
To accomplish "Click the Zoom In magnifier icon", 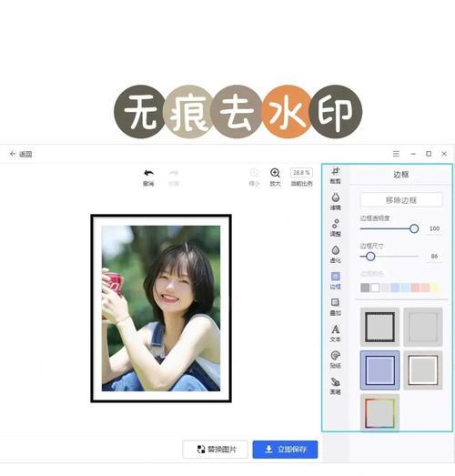I will [275, 173].
